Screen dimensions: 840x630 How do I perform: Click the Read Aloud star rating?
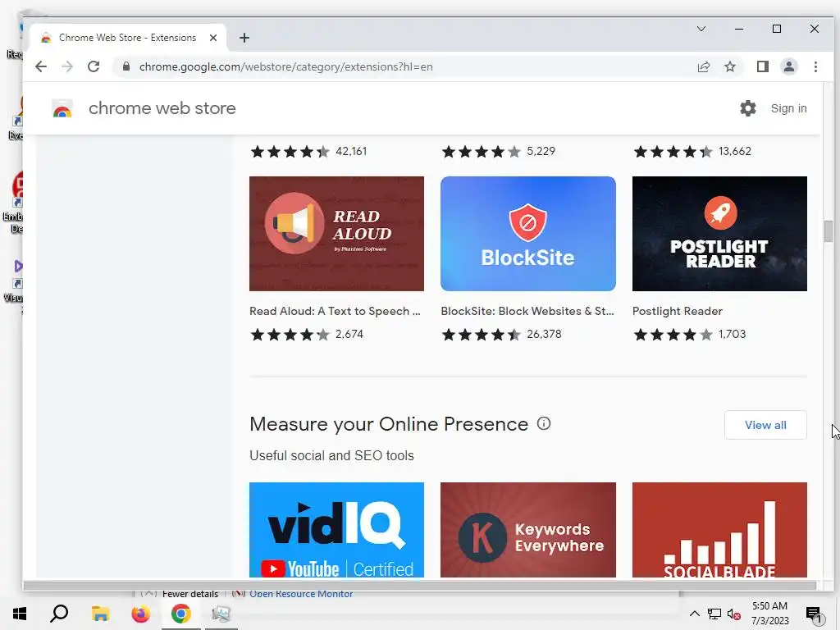(290, 335)
